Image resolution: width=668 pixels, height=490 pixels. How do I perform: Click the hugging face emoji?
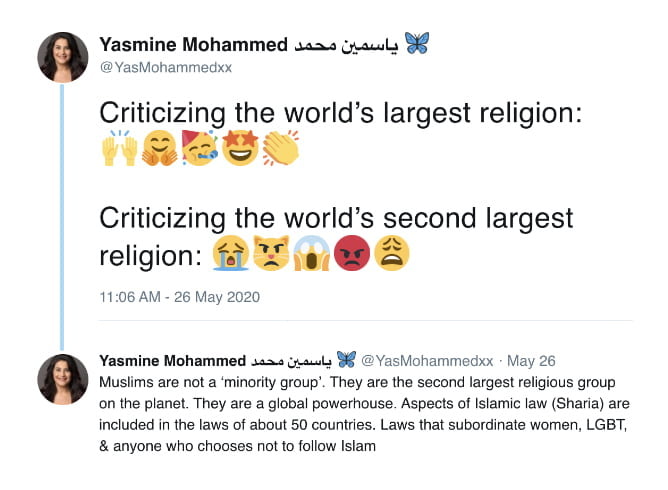tap(159, 151)
